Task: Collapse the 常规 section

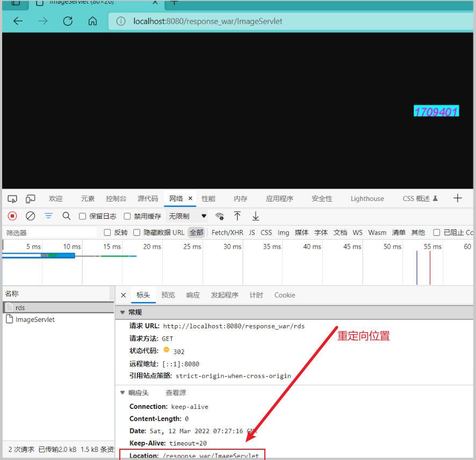Action: click(x=122, y=312)
